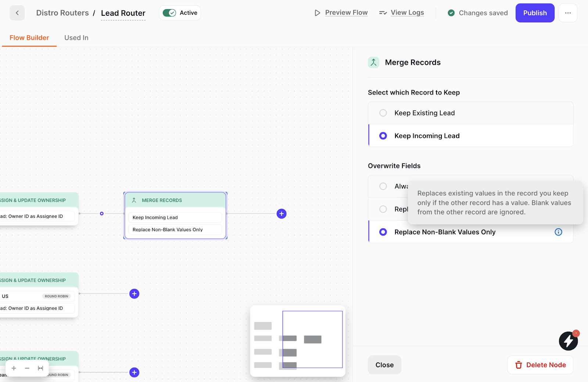The image size is (588, 382).
Task: Select the Keep Existing Lead option
Action: [x=383, y=113]
